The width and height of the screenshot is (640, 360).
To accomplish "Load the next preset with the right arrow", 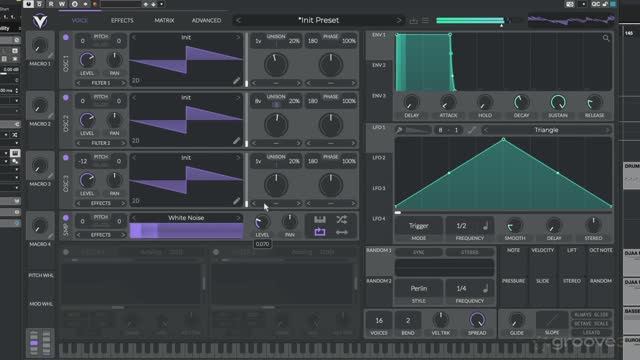I will [x=398, y=20].
